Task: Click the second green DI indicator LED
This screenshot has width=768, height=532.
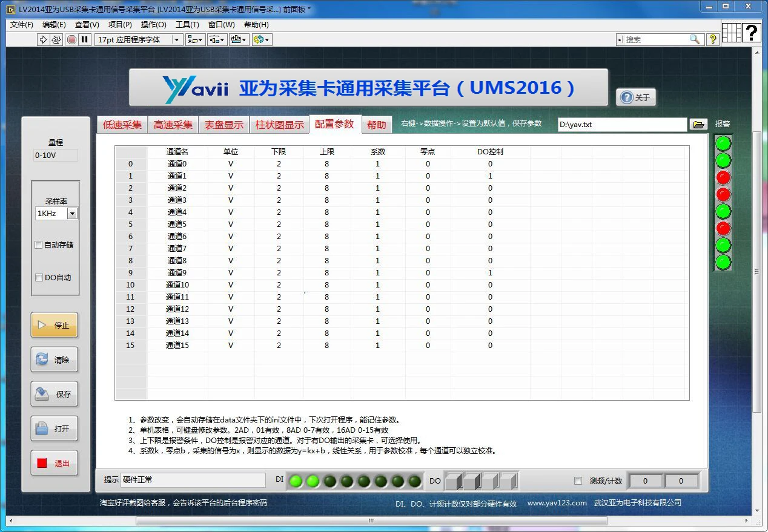Action: [x=313, y=481]
